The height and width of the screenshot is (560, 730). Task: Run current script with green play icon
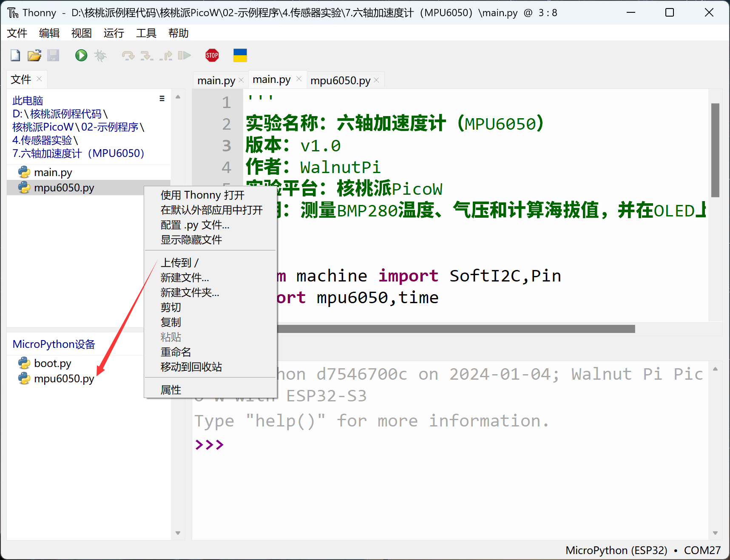pyautogui.click(x=81, y=55)
